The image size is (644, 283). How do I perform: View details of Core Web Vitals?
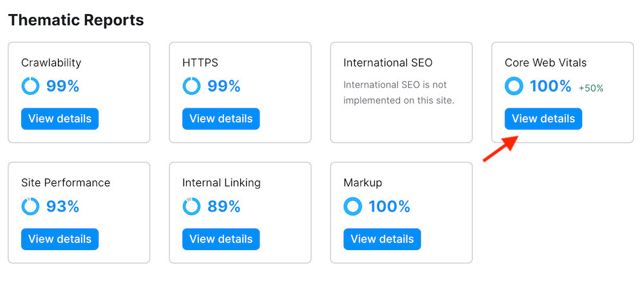(x=543, y=119)
